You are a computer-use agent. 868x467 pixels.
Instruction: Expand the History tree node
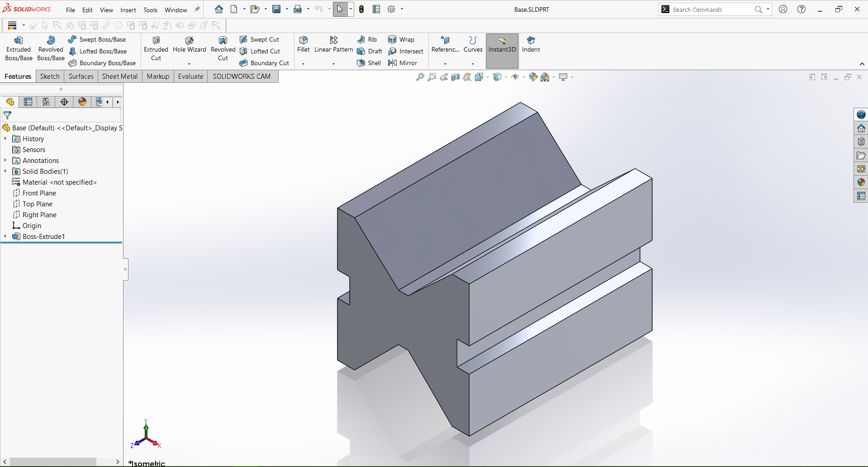(5, 138)
